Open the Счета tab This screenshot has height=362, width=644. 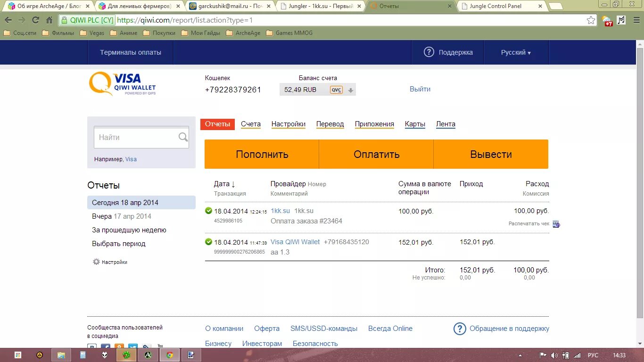(251, 124)
